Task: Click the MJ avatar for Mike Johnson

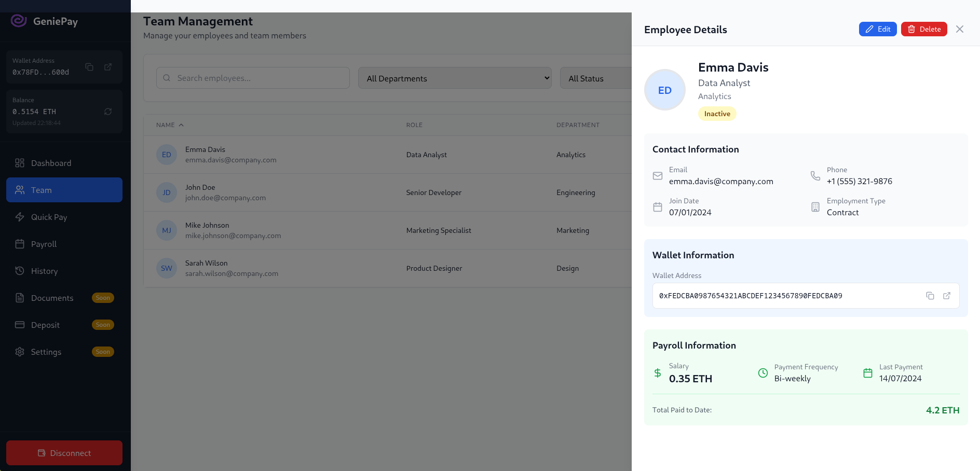Action: (x=166, y=230)
